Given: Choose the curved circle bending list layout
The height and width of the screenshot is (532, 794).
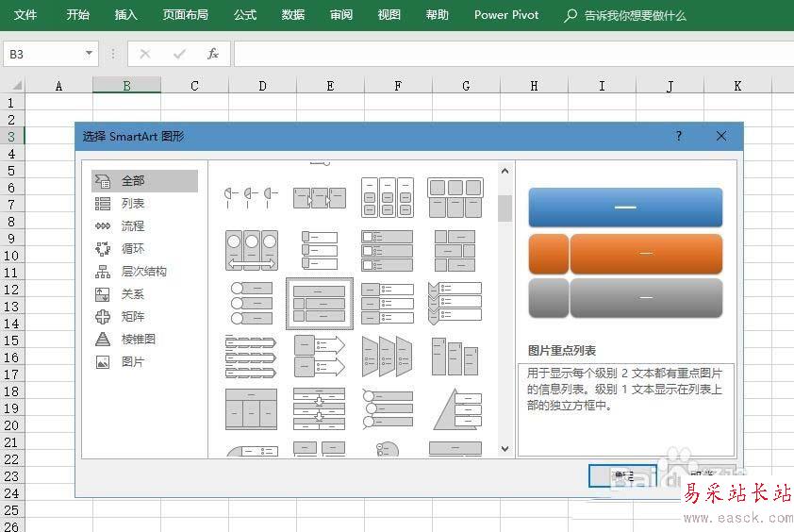Looking at the screenshot, I should [x=388, y=408].
